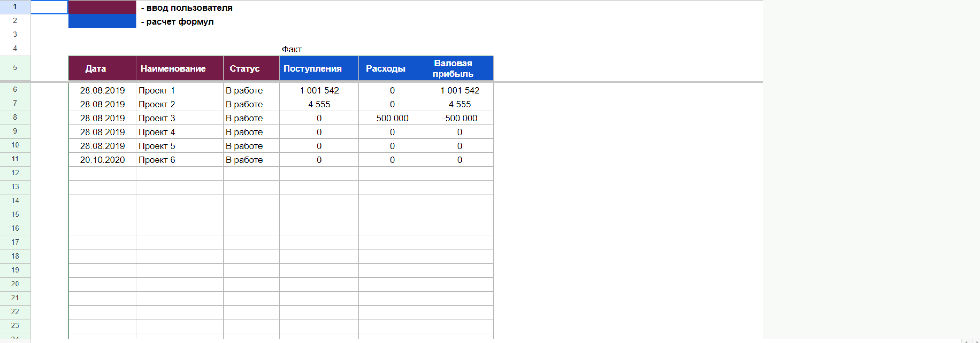Viewport: 980px width, 343px height.
Task: Select the status cell for Проект 4
Action: [x=251, y=132]
